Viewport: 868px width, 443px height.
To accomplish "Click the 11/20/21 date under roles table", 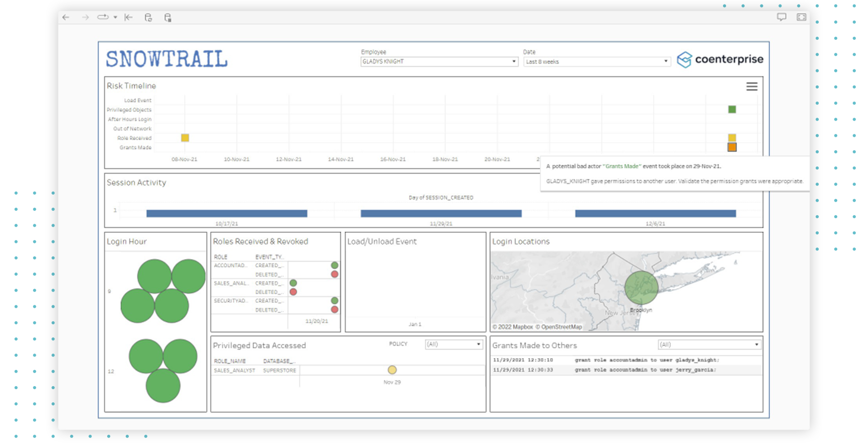I will tap(317, 321).
